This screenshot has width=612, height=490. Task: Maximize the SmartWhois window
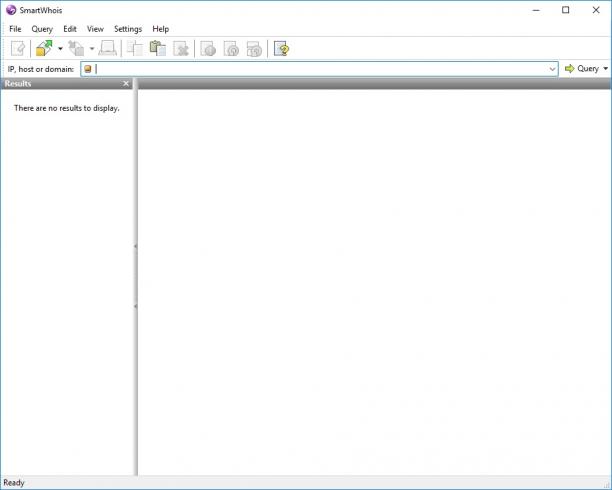566,10
